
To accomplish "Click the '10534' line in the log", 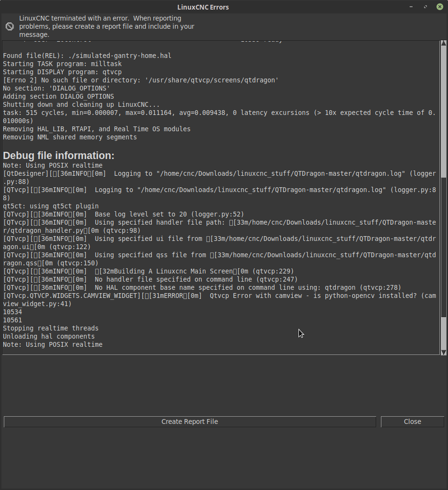I will [12, 311].
